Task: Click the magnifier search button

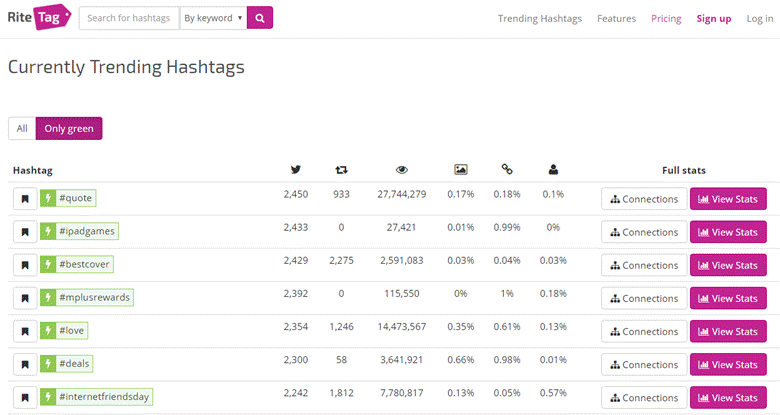Action: pos(260,18)
